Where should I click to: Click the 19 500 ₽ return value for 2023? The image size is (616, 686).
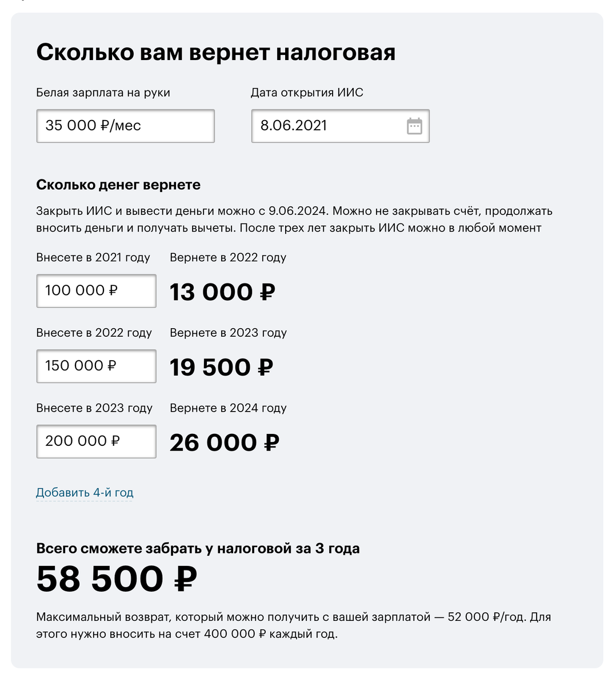point(222,367)
